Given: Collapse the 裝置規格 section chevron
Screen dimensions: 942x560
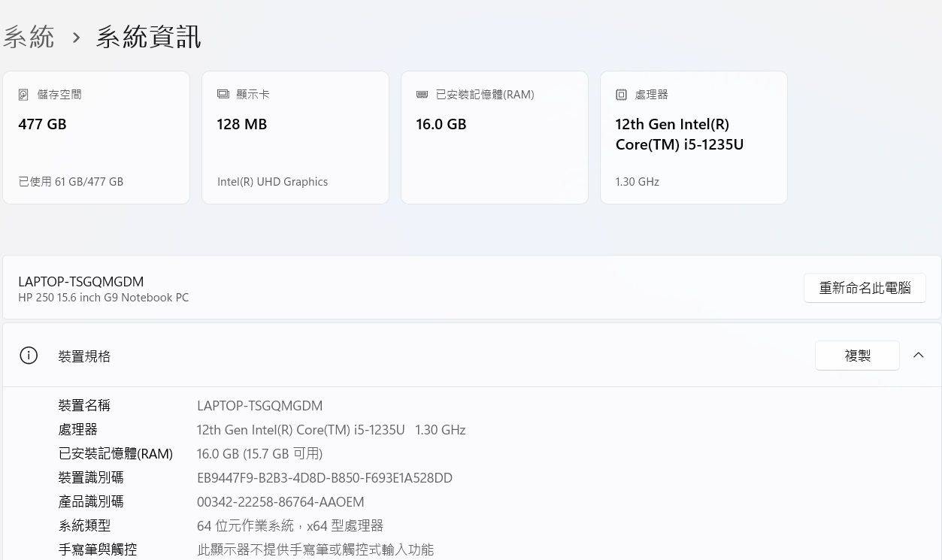Looking at the screenshot, I should [x=918, y=356].
